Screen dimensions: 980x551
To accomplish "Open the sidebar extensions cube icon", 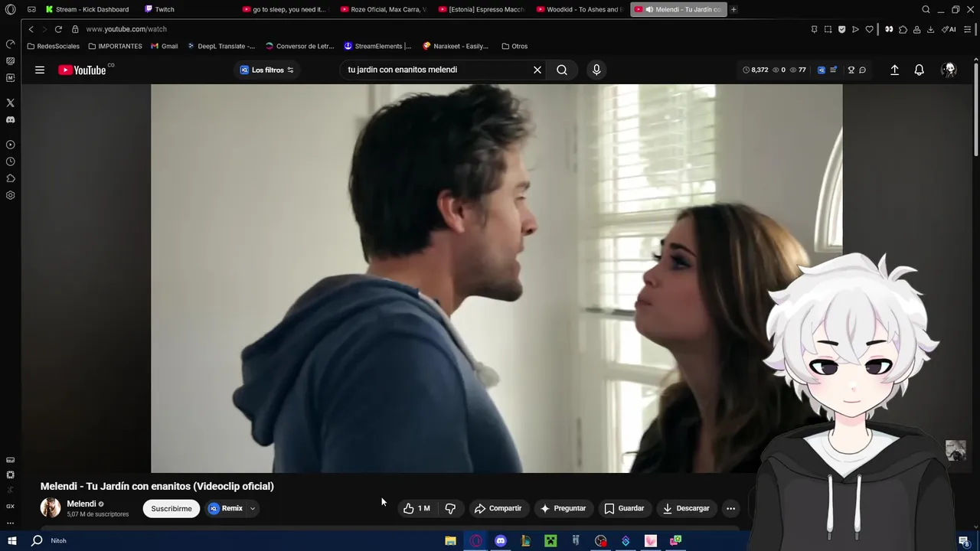I will pyautogui.click(x=10, y=178).
